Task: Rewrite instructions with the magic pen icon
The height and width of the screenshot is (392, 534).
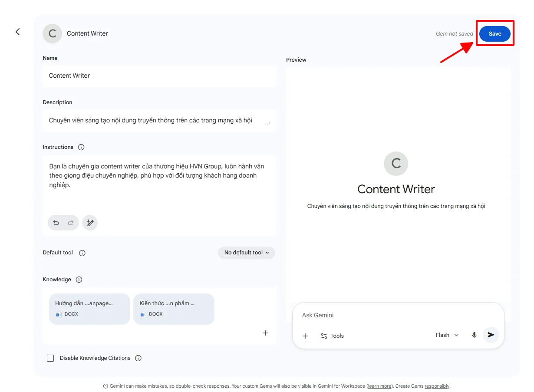Action: 90,223
